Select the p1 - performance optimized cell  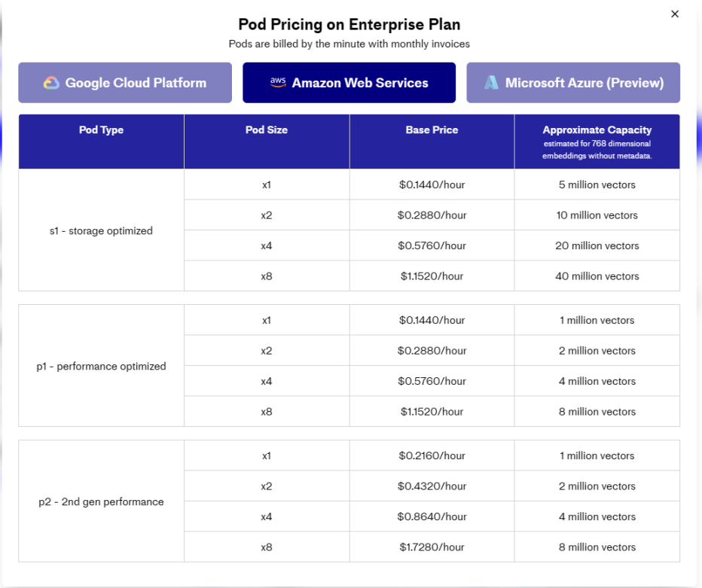pyautogui.click(x=101, y=366)
